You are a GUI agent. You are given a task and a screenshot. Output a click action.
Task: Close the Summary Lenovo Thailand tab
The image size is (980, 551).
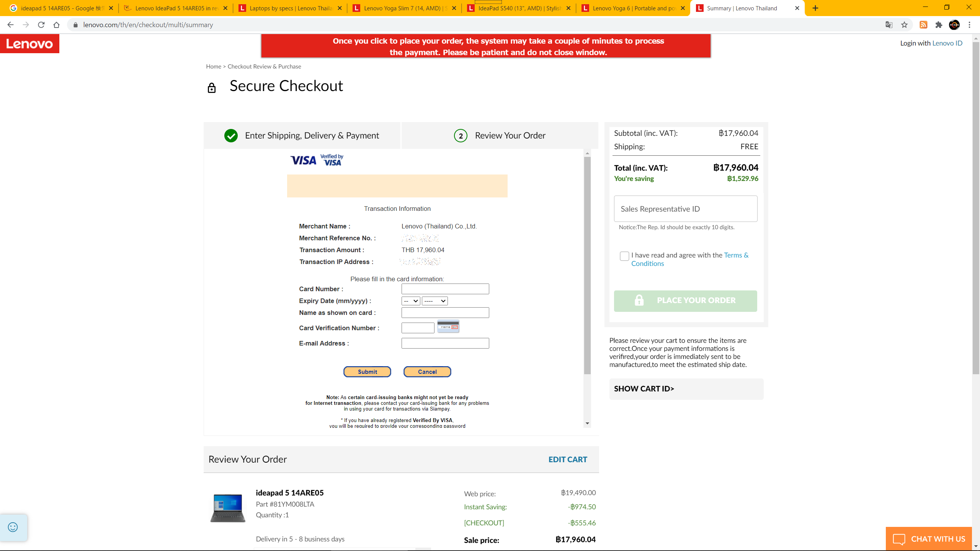797,8
